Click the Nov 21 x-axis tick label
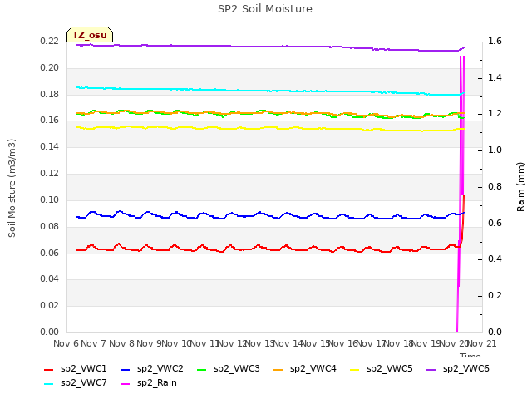532x399 pixels. pyautogui.click(x=482, y=343)
